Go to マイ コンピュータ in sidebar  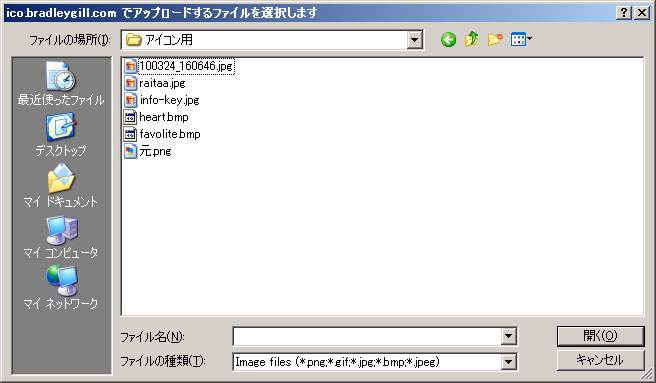click(x=61, y=237)
